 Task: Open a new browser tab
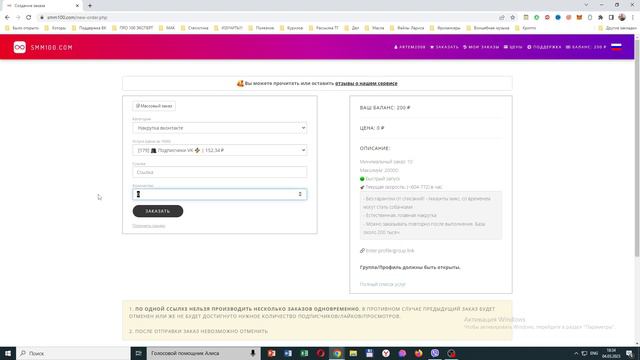coord(90,6)
